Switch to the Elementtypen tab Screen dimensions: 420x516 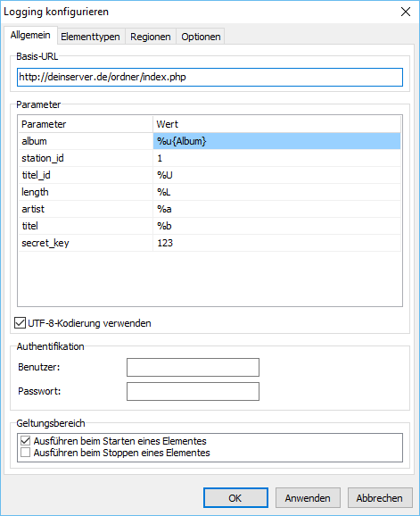90,37
